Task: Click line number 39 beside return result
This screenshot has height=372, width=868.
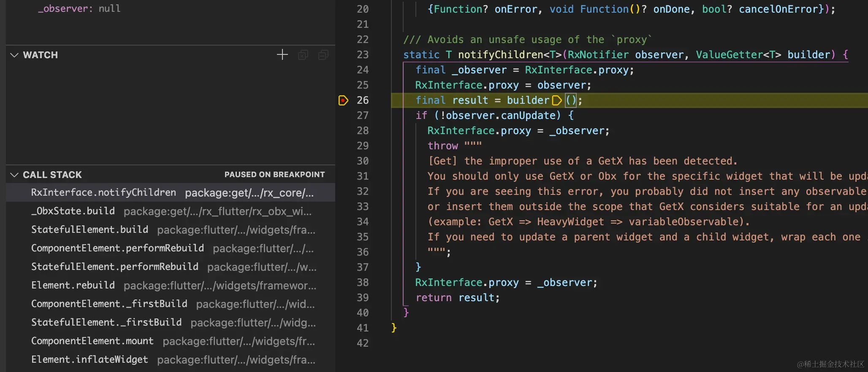Action: pos(363,298)
